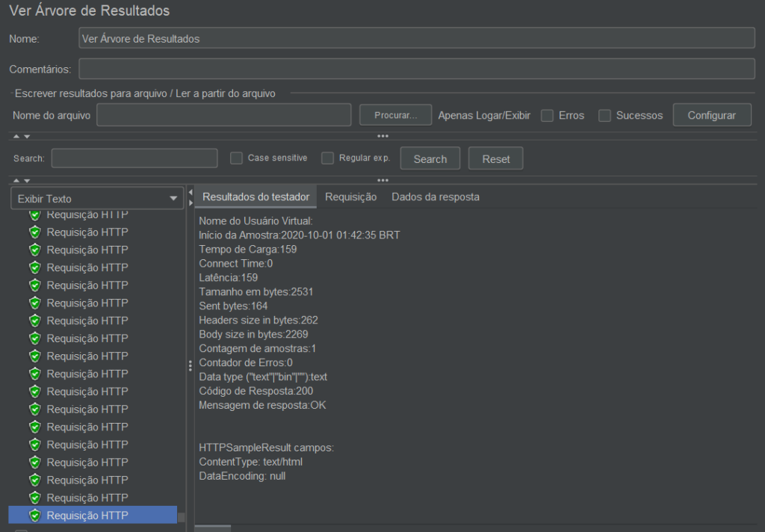Open the Requisição tab
The width and height of the screenshot is (765, 532).
click(351, 197)
